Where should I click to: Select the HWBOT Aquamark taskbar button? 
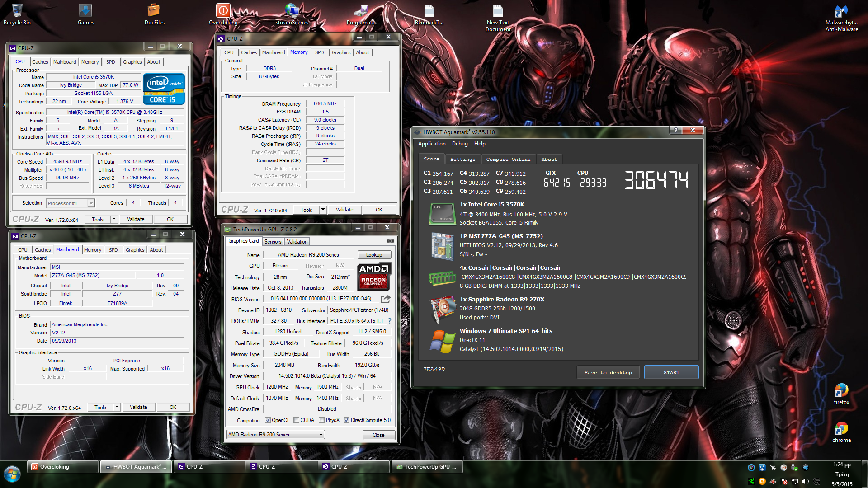point(137,467)
